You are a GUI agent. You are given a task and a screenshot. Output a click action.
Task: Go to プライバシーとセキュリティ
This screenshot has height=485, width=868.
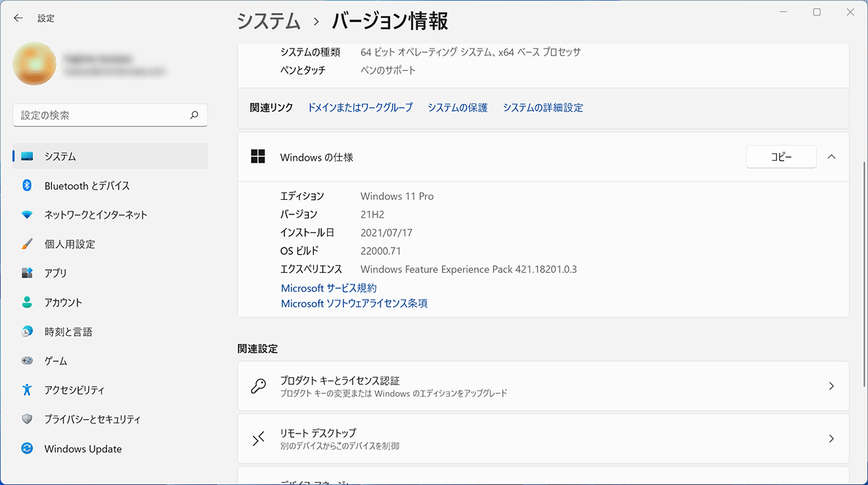tap(111, 419)
